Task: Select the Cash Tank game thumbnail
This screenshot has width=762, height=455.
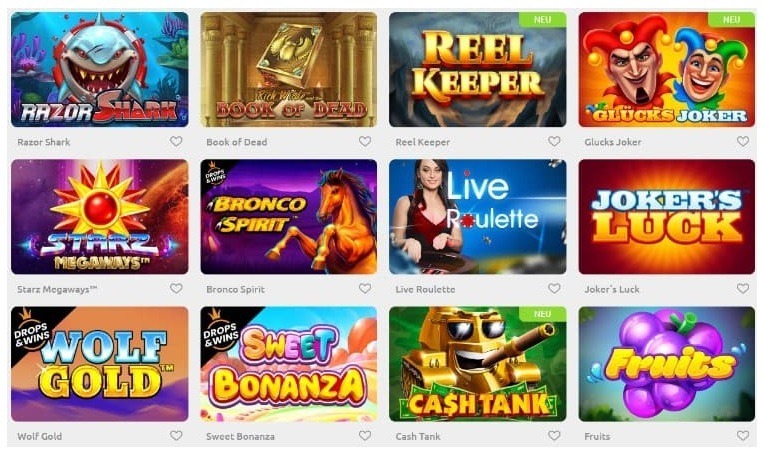Action: (478, 364)
